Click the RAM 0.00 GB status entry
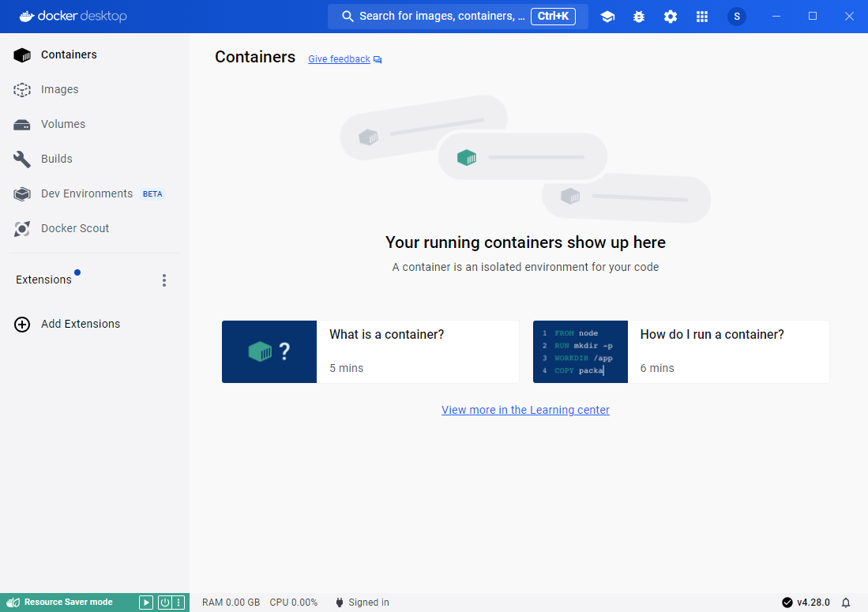 [231, 603]
